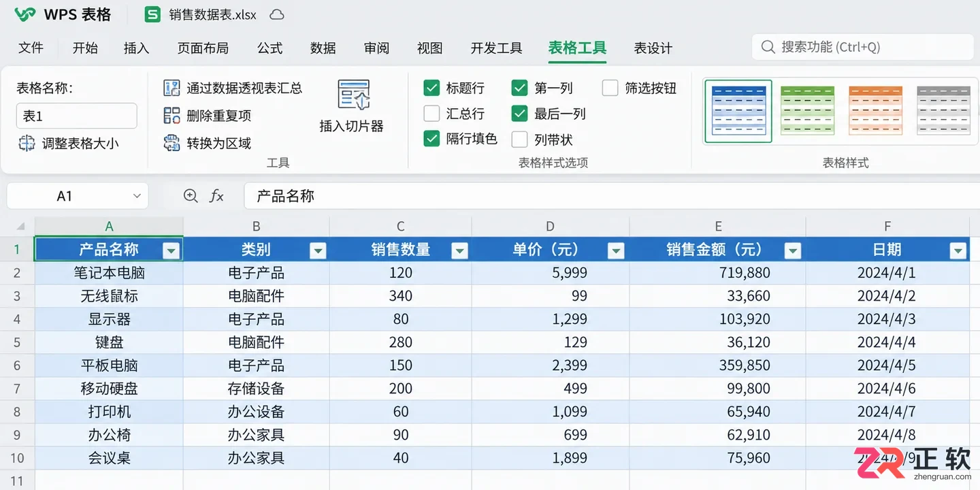Open the 销售数量 column filter dropdown

(x=460, y=251)
